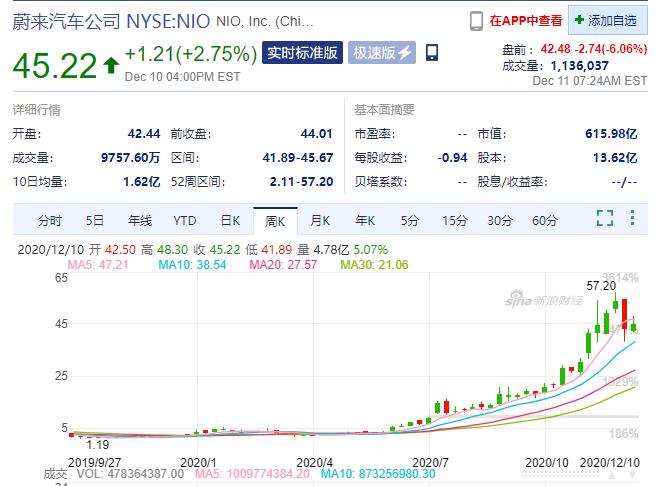
Task: Open the 年K yearly candlestick tab
Action: point(365,221)
